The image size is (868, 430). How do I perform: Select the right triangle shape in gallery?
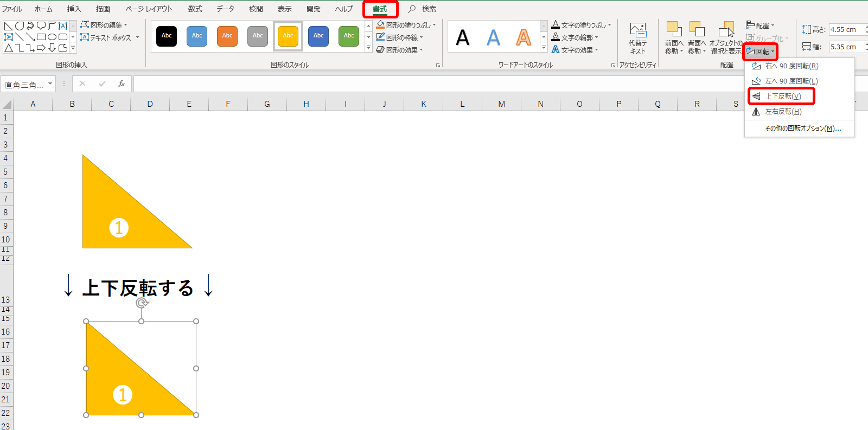(9, 26)
